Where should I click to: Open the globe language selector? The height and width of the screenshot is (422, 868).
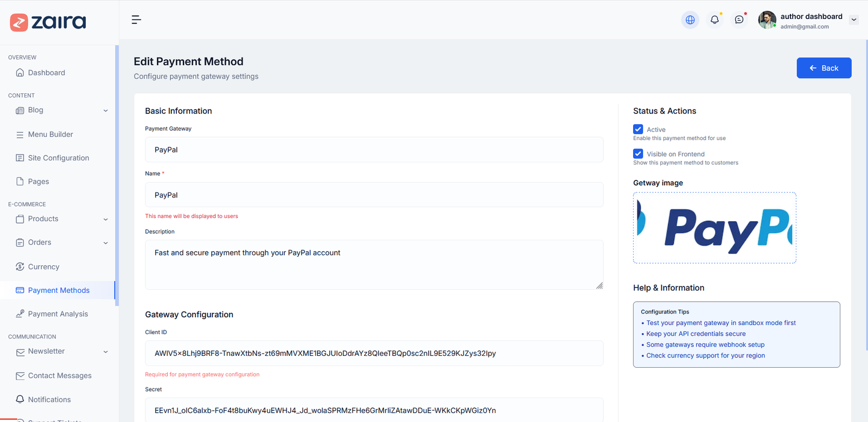(x=690, y=20)
